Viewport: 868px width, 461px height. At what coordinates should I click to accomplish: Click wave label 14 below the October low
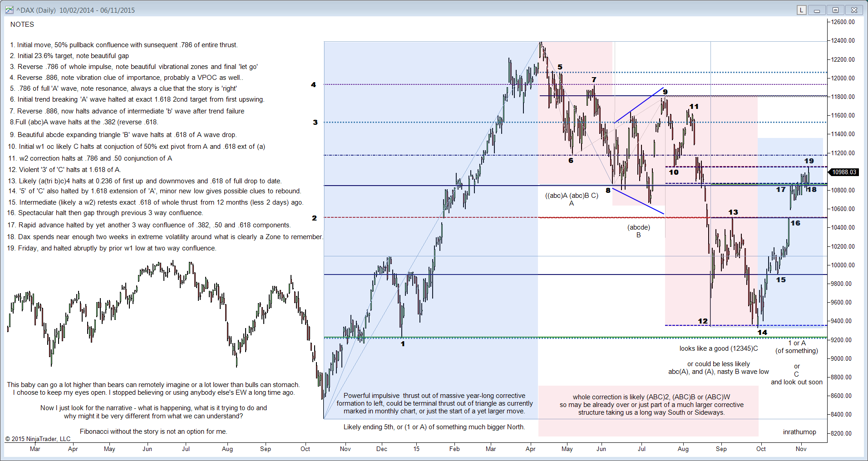tap(762, 333)
